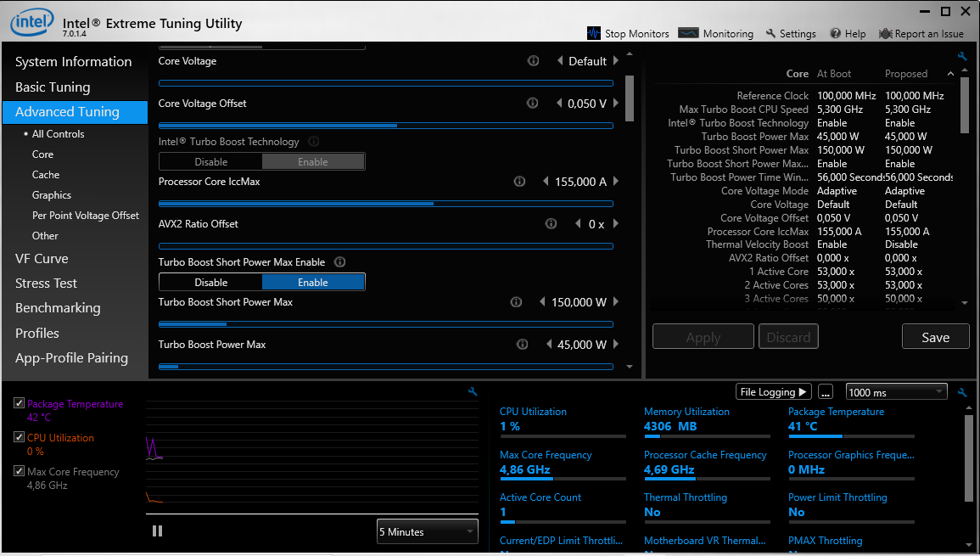Toggle the Package Temperature graph checkbox

tap(20, 403)
